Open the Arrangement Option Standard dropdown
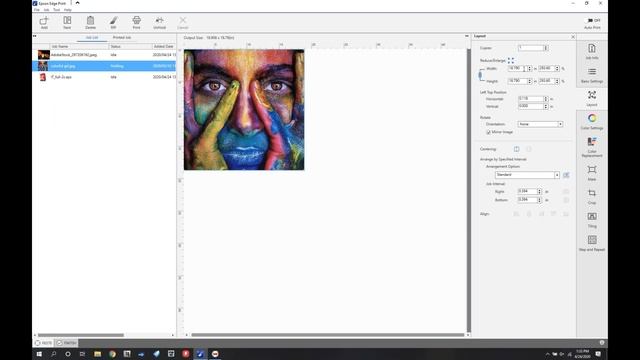Viewport: 640px width, 360px height. tap(527, 175)
